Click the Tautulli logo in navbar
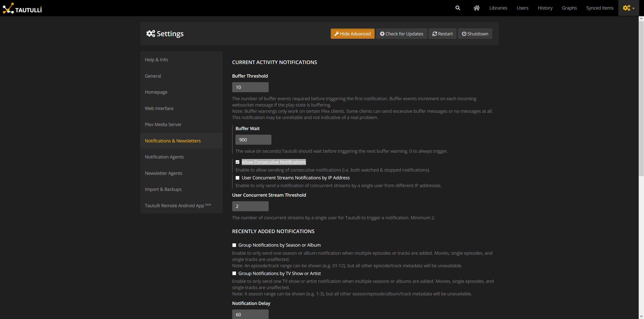The height and width of the screenshot is (319, 644). pyautogui.click(x=22, y=8)
